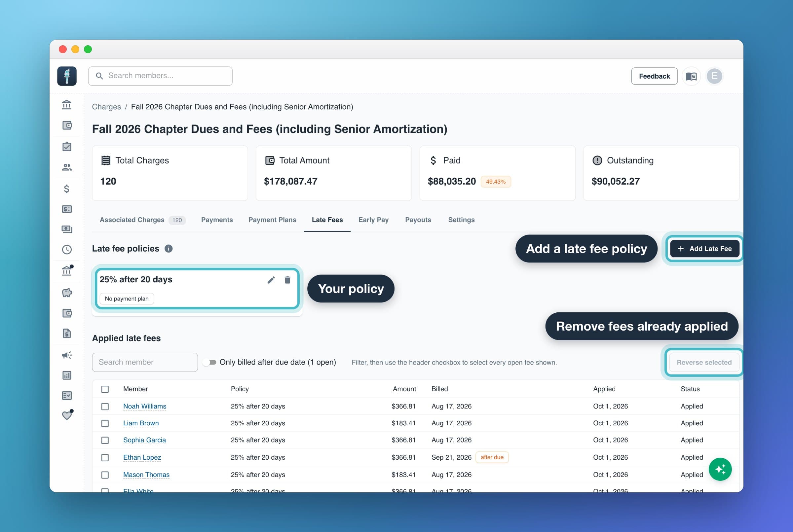Open Noah Williams member link
The height and width of the screenshot is (532, 793).
[x=145, y=407]
